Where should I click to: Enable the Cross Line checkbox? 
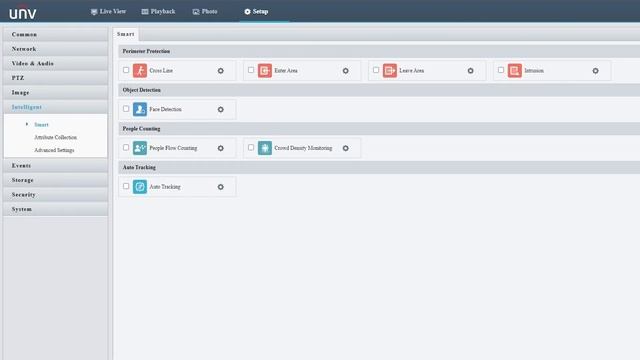pos(126,70)
